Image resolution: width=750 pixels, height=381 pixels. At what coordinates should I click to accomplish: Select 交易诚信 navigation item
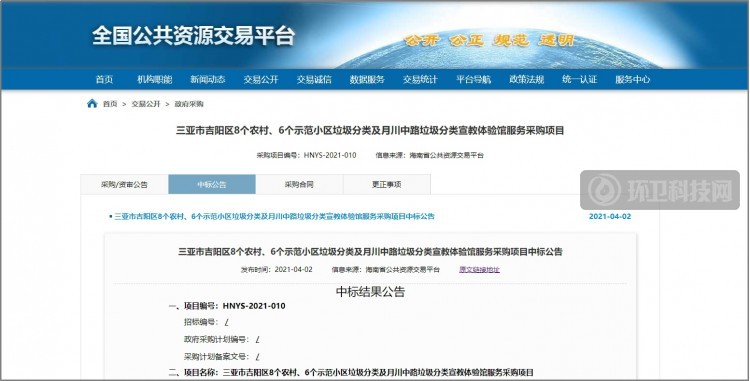(x=314, y=79)
